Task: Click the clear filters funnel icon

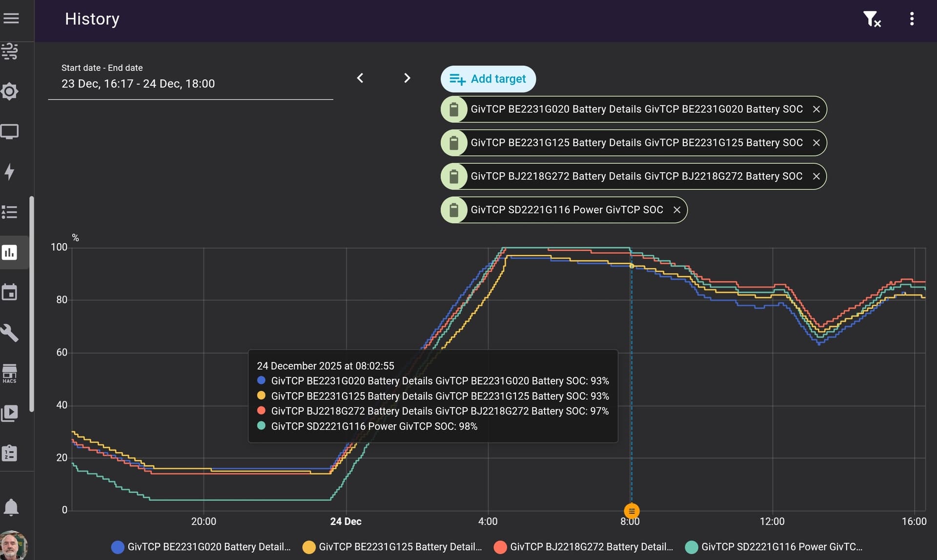Action: click(x=871, y=19)
